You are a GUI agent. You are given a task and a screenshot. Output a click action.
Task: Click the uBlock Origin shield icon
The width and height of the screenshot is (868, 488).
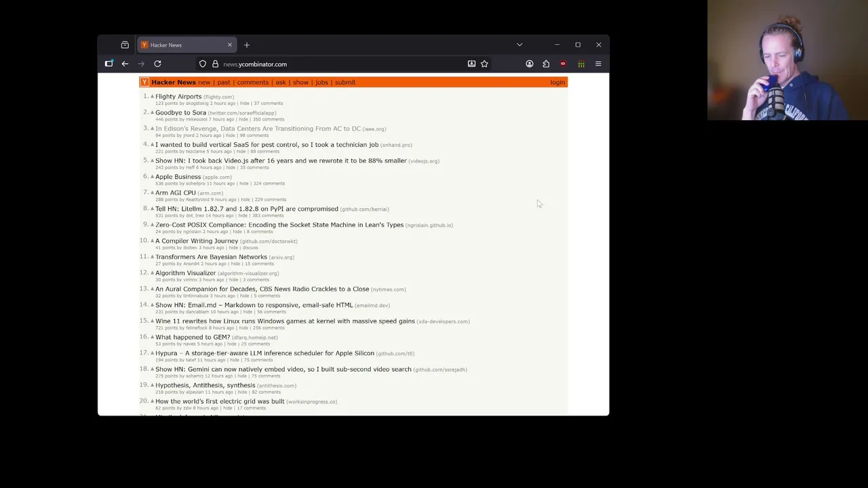563,64
